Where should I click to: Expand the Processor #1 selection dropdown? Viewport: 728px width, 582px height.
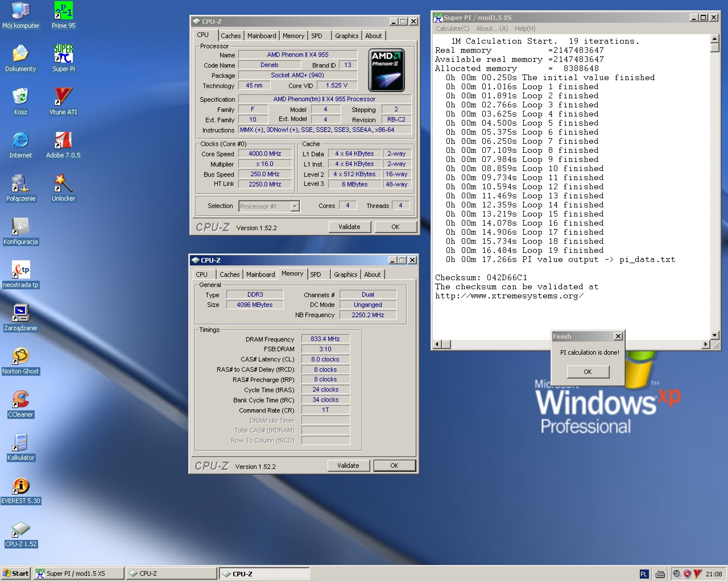click(x=295, y=206)
